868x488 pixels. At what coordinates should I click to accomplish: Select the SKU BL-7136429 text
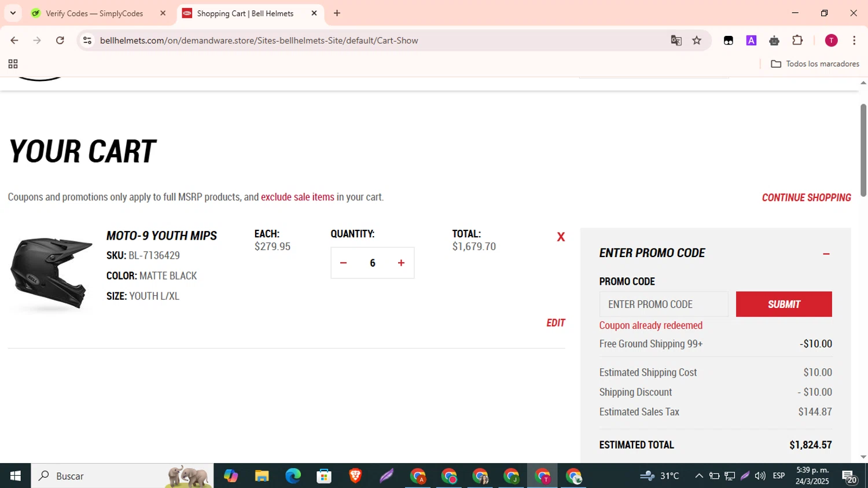tap(143, 255)
